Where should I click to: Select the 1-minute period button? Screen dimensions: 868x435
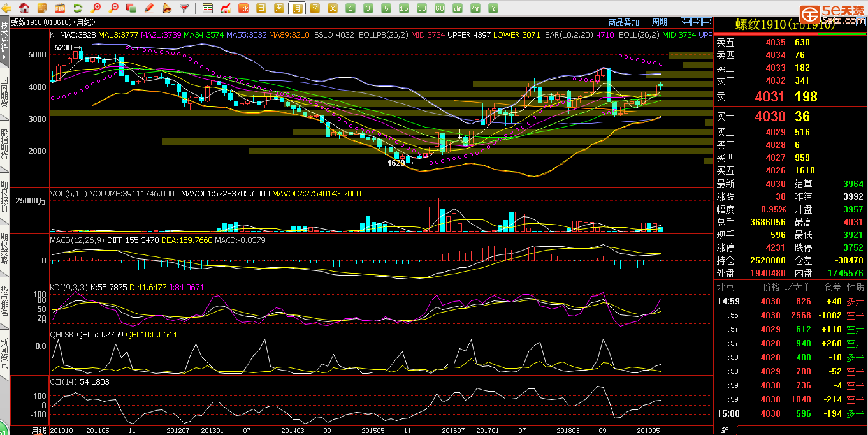[x=351, y=8]
